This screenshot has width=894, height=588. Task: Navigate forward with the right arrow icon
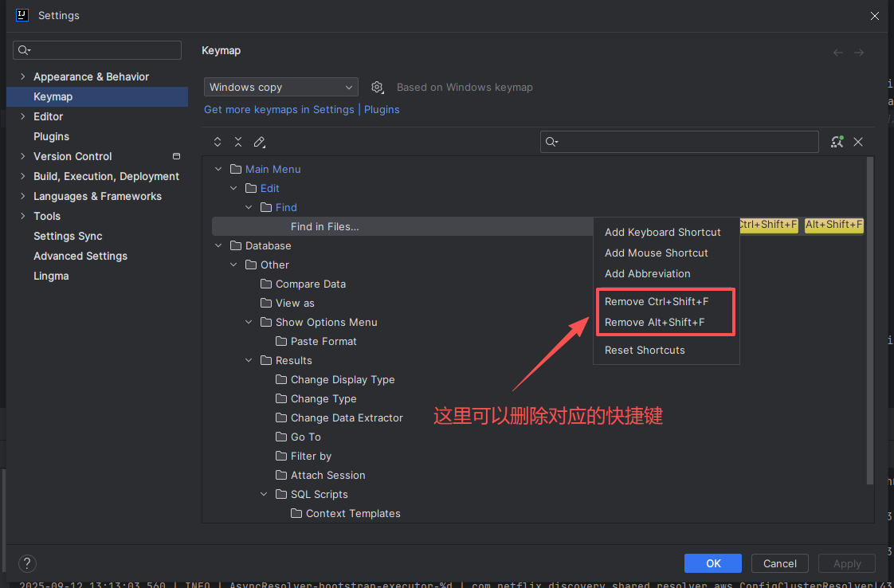(859, 53)
